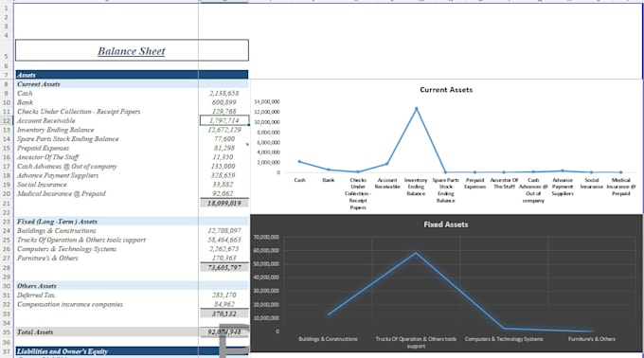Screen dimensions: 644x358
Task: Click the Current Assets line peak at Inventory
Action: pos(417,109)
